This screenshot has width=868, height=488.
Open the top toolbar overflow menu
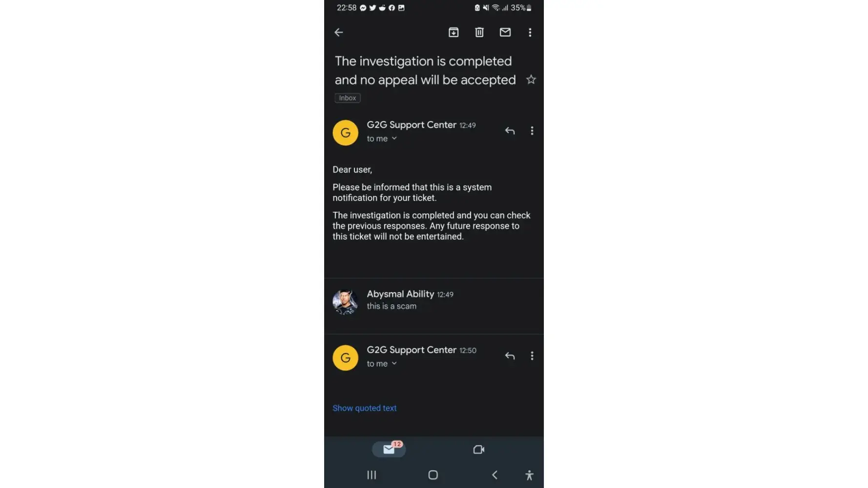[x=530, y=32]
